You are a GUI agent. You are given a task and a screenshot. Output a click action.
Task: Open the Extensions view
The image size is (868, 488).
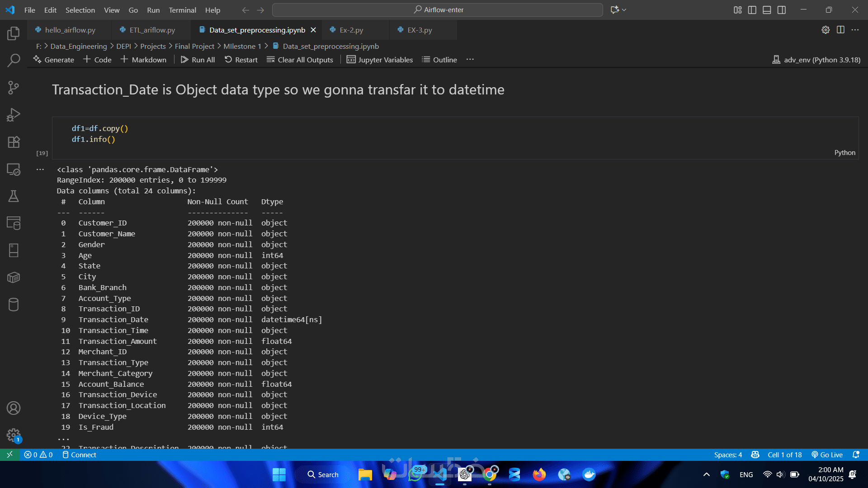point(14,142)
